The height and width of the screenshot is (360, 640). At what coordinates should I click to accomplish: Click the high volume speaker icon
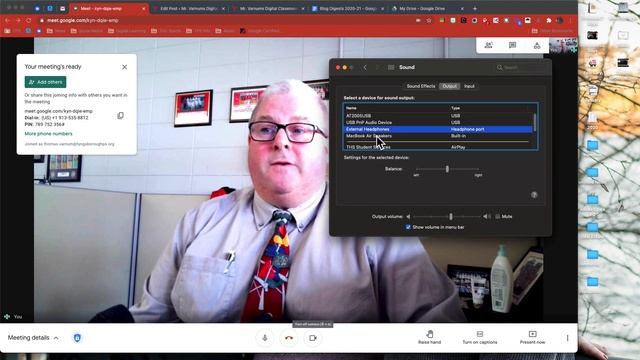(486, 216)
